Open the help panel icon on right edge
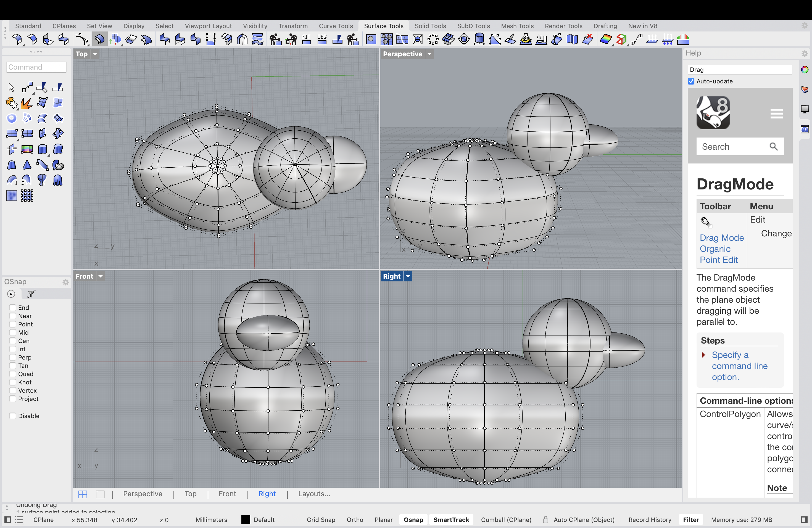 tap(805, 129)
